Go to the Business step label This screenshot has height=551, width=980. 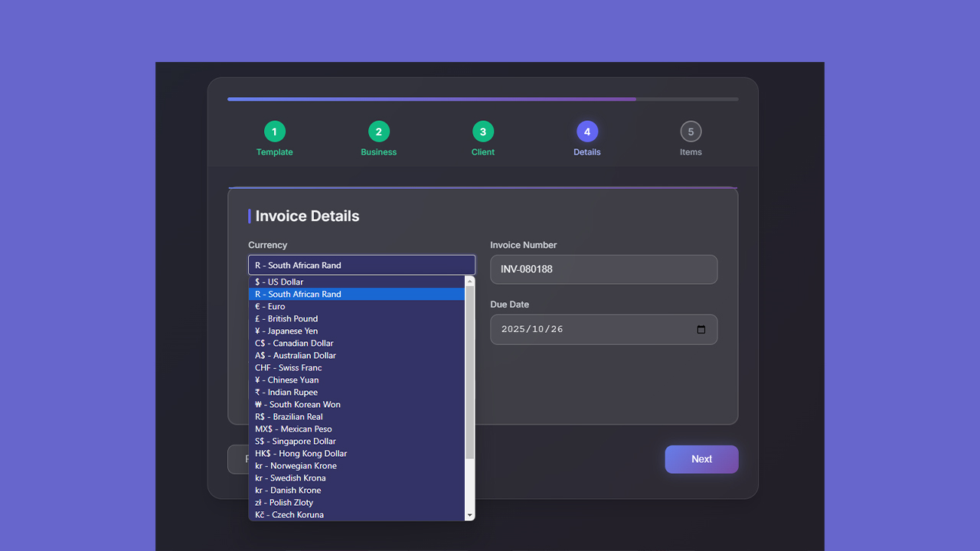[x=378, y=152]
